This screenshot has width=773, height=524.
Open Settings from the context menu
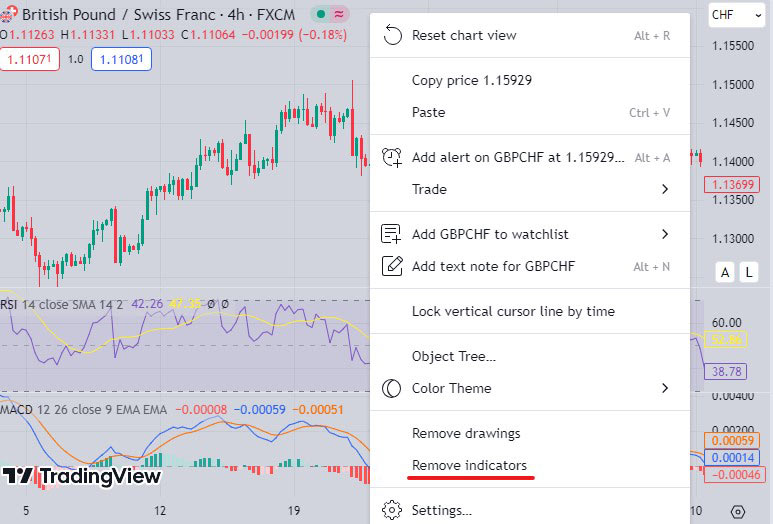tap(529, 510)
